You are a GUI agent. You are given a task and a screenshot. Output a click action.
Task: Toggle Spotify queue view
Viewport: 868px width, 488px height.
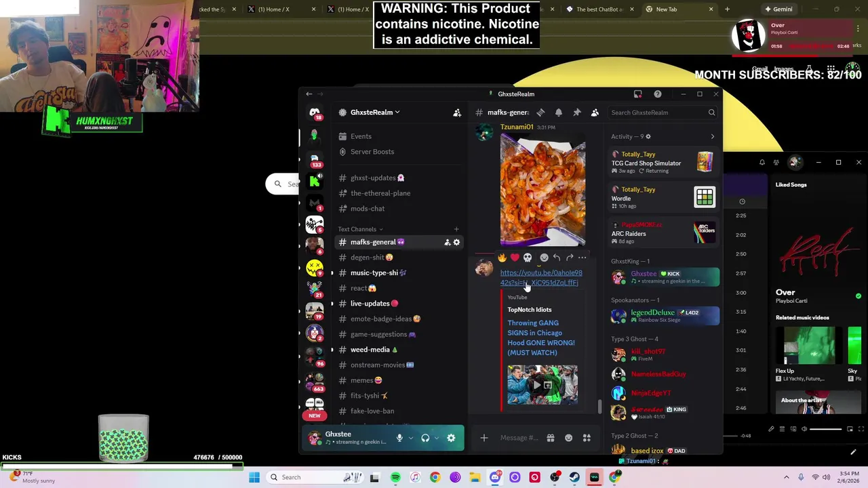tap(782, 429)
